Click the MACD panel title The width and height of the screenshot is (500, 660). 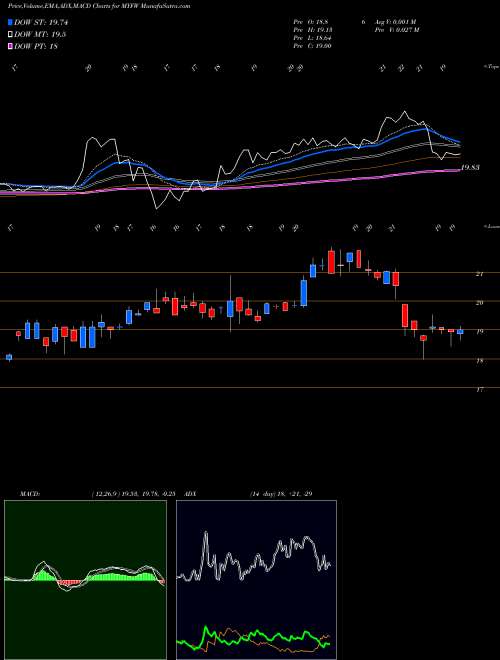point(29,493)
